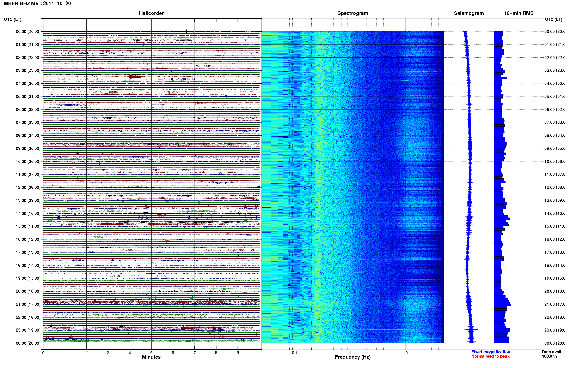Click left-axis time label "03:00 (23:00)"
This screenshot has width=588, height=368.
click(28, 70)
